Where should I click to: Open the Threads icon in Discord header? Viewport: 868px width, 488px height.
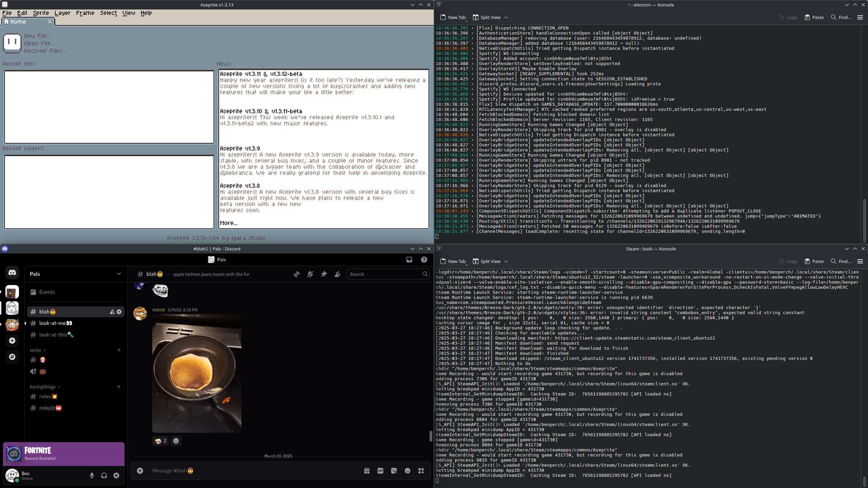pos(297,274)
